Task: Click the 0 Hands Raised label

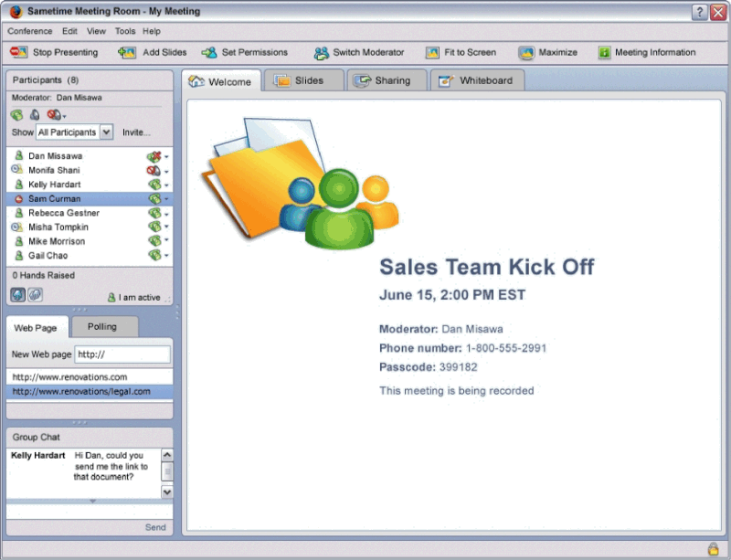Action: click(43, 276)
